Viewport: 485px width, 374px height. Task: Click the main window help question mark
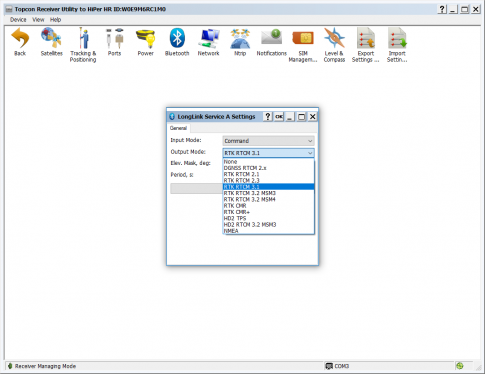pyautogui.click(x=442, y=9)
